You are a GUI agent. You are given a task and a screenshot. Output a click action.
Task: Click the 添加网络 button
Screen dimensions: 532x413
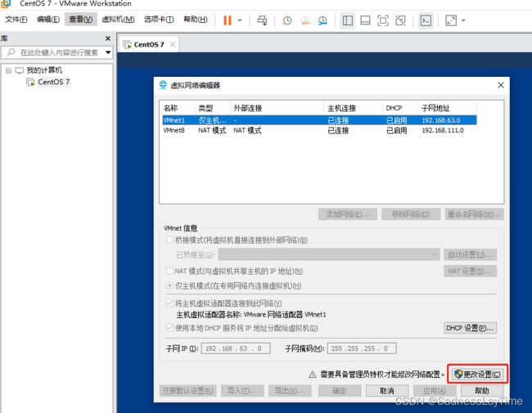[x=347, y=214]
